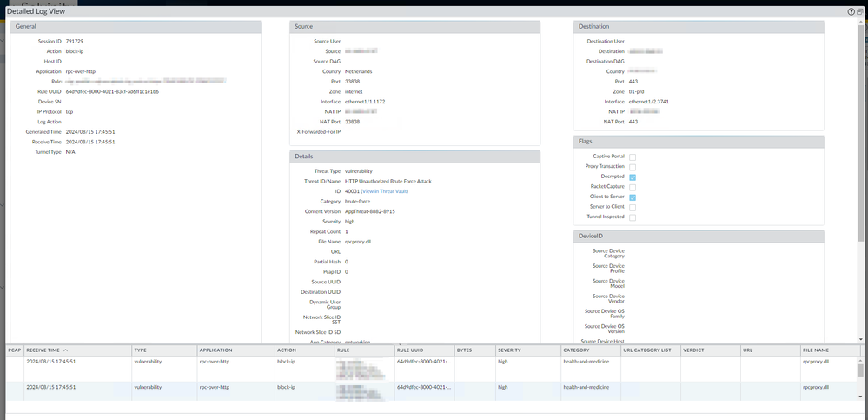Viewport: 868px width, 420px height.
Task: Click the URL Category List column header
Action: [x=651, y=350]
